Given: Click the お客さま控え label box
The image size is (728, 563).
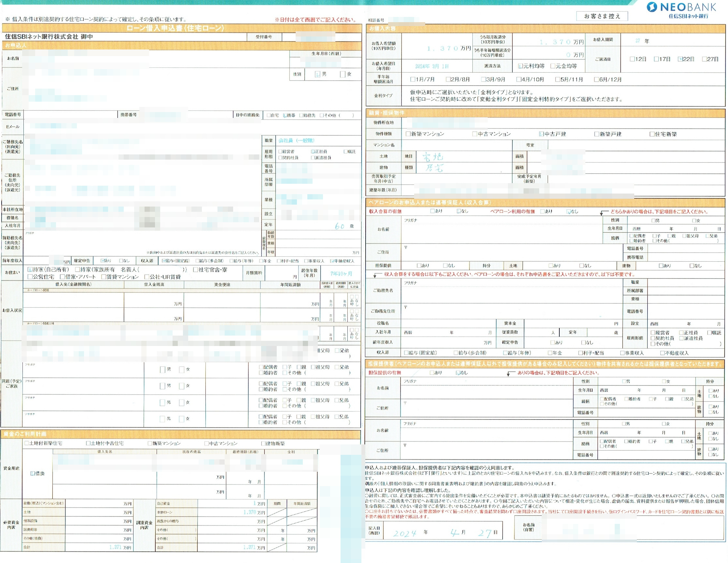Looking at the screenshot, I should click(x=602, y=16).
